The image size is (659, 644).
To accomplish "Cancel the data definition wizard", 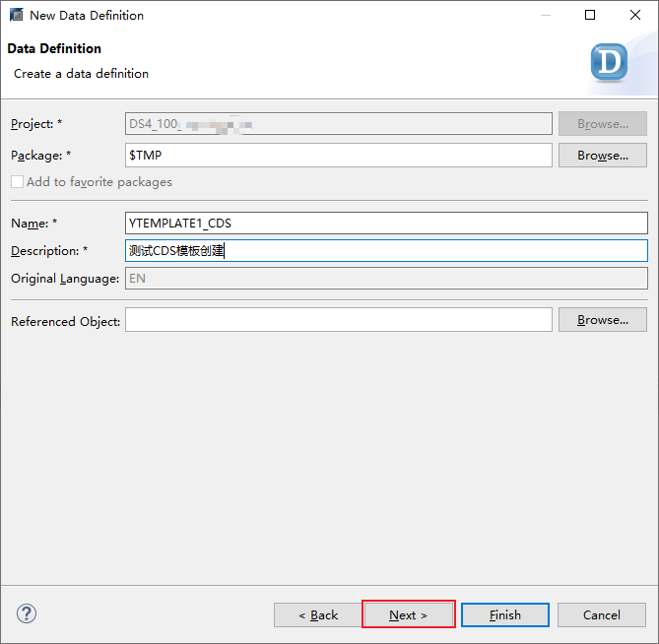I will point(601,615).
